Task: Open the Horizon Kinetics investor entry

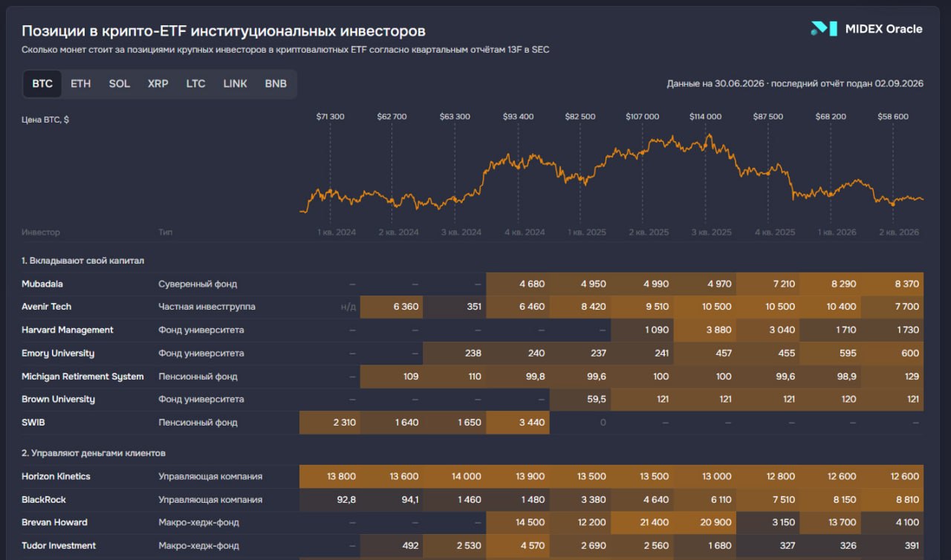Action: 56,476
